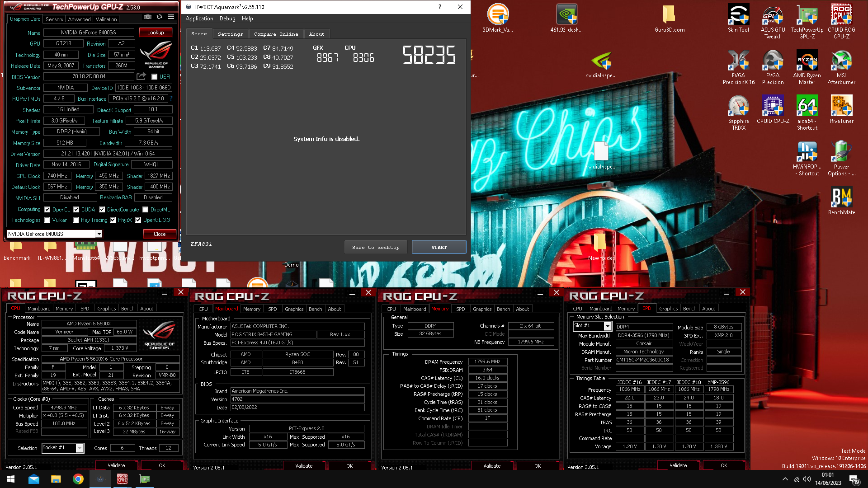Open Sapphire TRIXX icon
This screenshot has height=488, width=868.
[738, 113]
